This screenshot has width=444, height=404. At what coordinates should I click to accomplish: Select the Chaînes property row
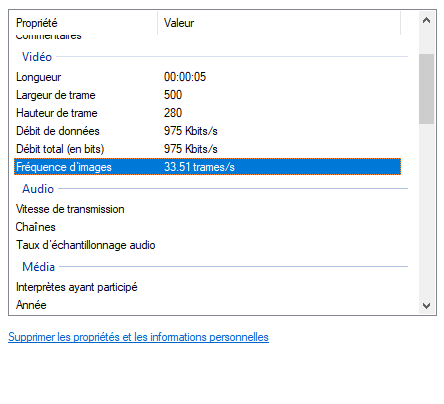[x=207, y=227]
